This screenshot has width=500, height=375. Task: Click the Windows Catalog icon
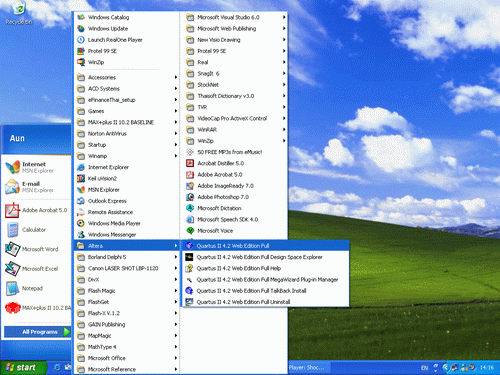[x=81, y=17]
